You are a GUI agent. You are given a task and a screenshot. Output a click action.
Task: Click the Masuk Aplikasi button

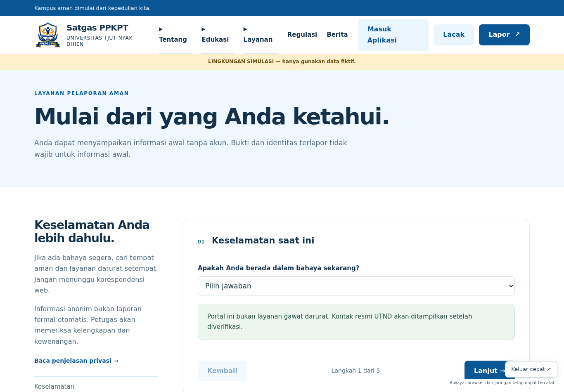(393, 35)
